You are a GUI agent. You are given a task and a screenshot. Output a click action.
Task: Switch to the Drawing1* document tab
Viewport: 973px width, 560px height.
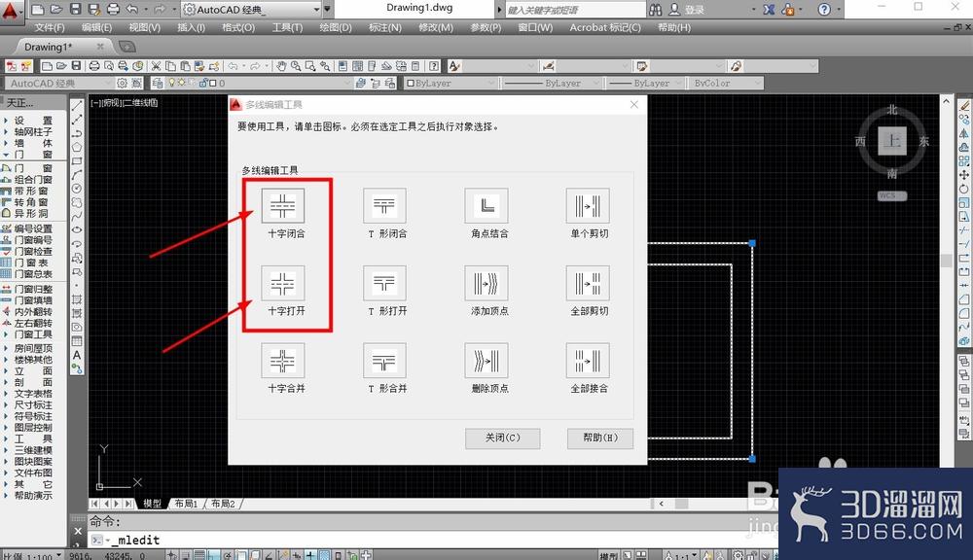(x=48, y=47)
